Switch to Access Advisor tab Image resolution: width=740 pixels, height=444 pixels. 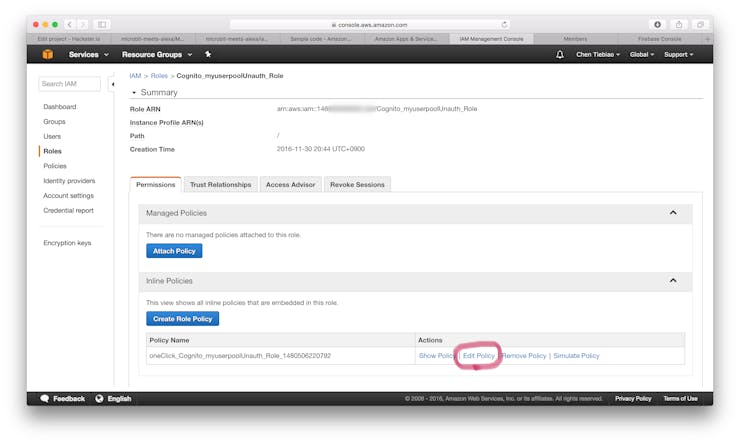(290, 184)
